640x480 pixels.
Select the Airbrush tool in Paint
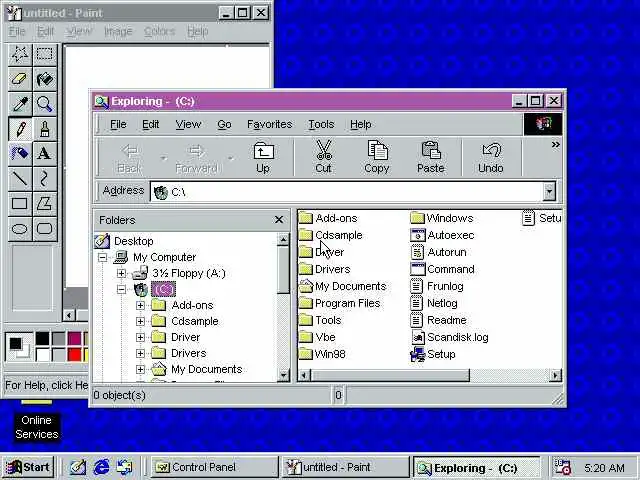click(x=20, y=154)
